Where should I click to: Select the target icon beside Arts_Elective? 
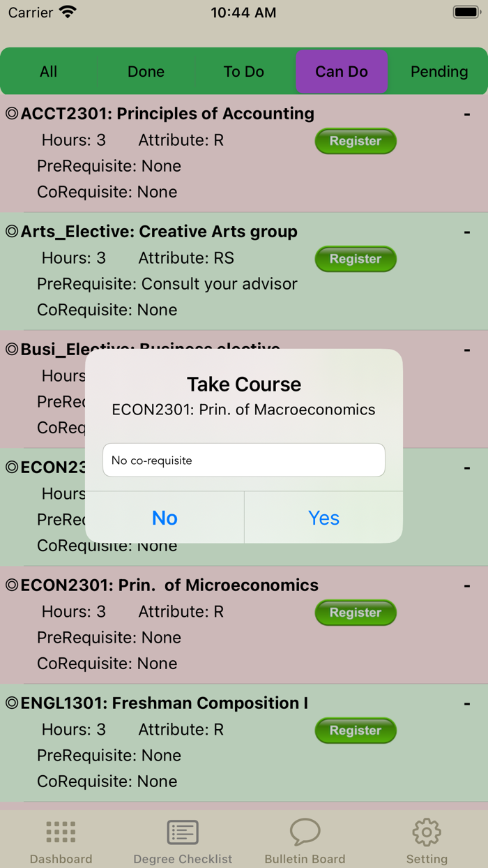[x=13, y=231]
